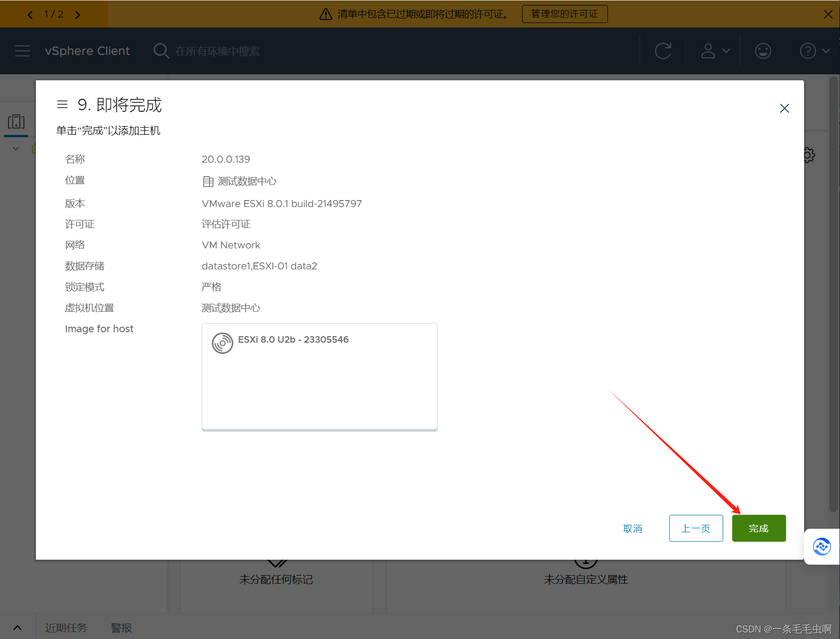The width and height of the screenshot is (840, 639).
Task: Click the settings gear icon behind dialog
Action: [809, 155]
